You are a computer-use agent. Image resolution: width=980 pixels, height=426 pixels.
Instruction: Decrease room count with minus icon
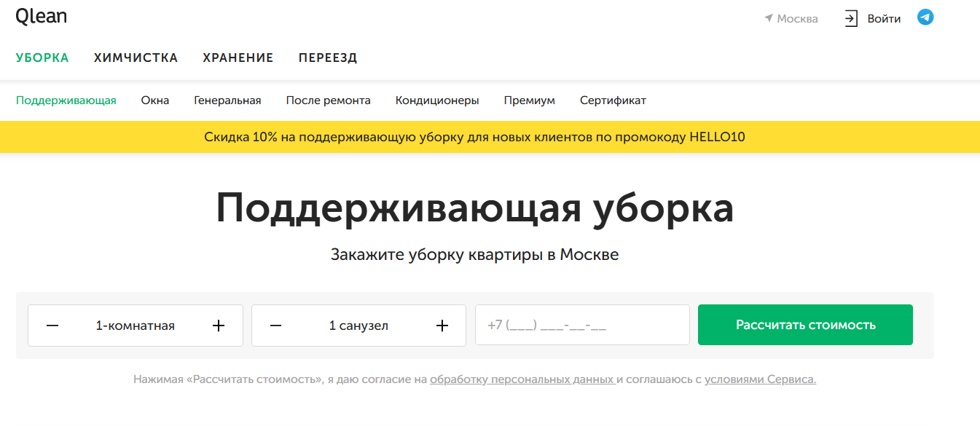click(x=52, y=326)
